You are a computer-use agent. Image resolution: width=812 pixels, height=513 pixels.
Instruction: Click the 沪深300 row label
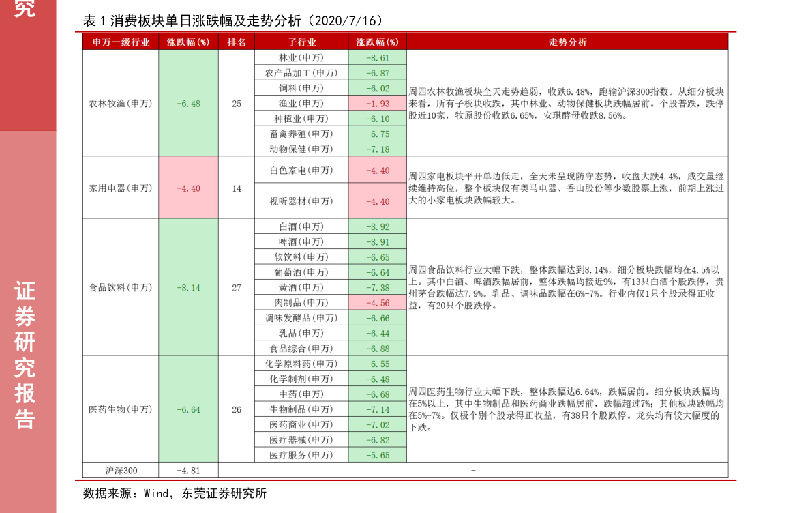point(121,470)
